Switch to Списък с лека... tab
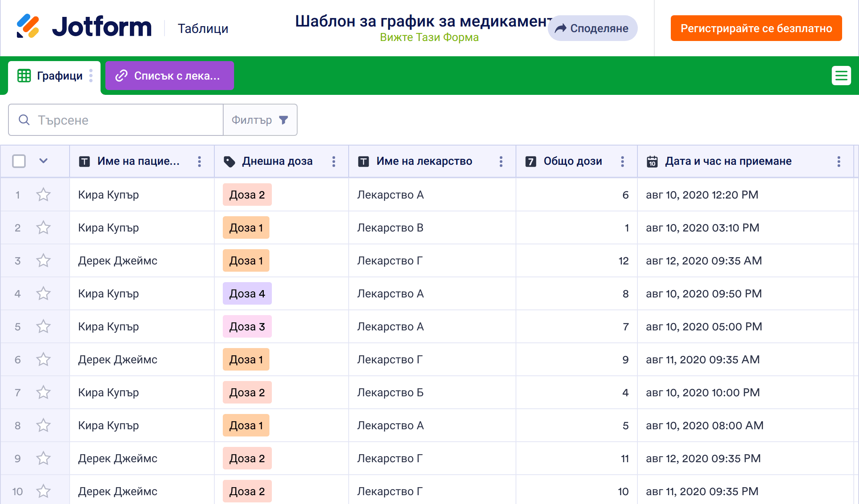The image size is (859, 504). pyautogui.click(x=169, y=76)
